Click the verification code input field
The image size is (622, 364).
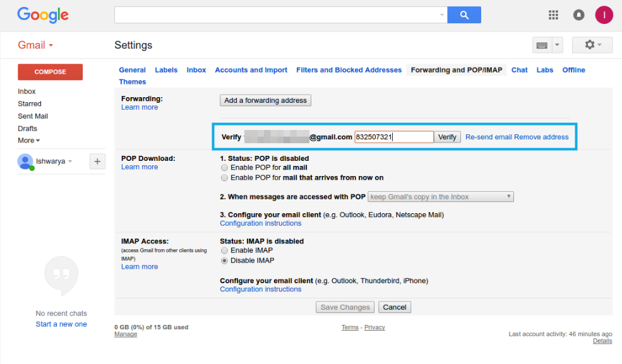[394, 137]
